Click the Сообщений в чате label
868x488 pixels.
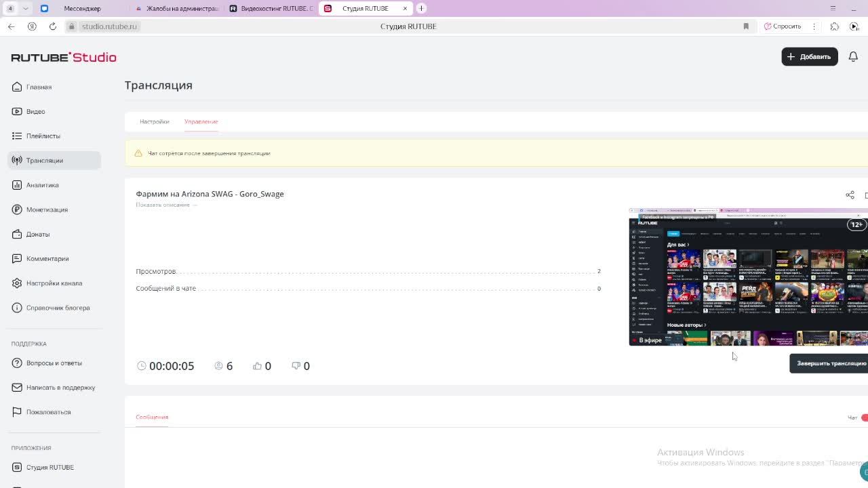[x=165, y=288]
